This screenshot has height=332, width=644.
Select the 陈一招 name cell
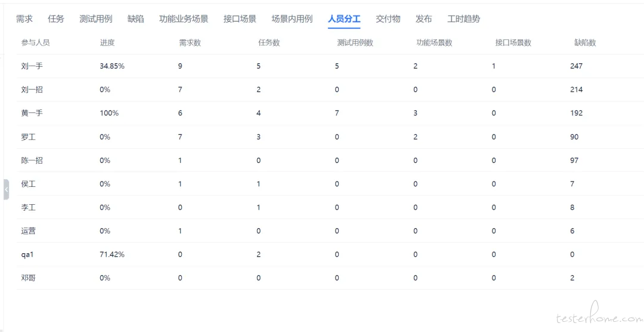click(x=32, y=161)
